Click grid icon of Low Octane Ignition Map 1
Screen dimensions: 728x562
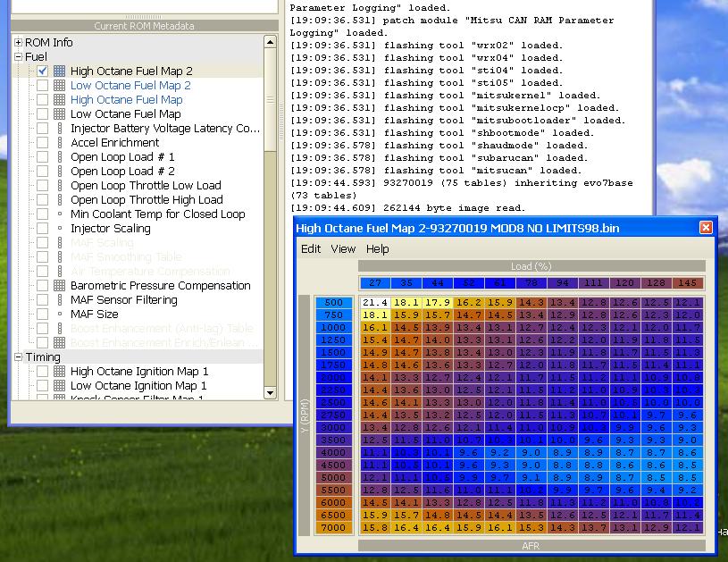pos(59,385)
